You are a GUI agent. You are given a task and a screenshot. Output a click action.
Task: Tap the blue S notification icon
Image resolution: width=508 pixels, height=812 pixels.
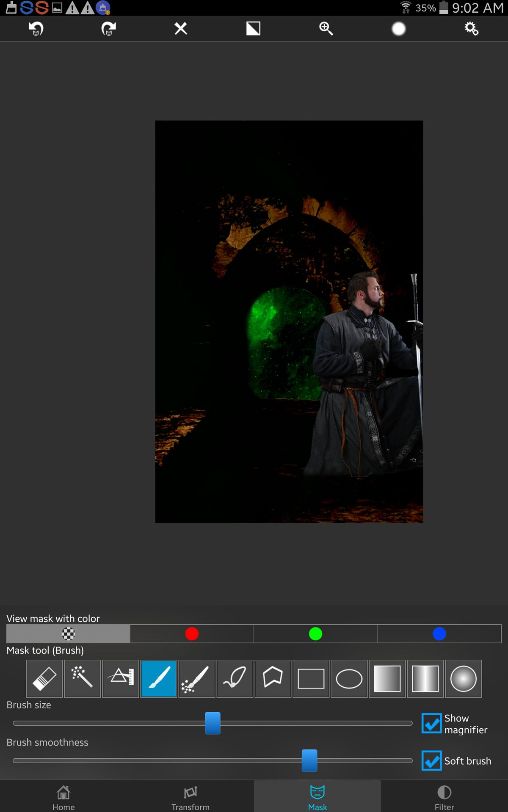[27, 8]
